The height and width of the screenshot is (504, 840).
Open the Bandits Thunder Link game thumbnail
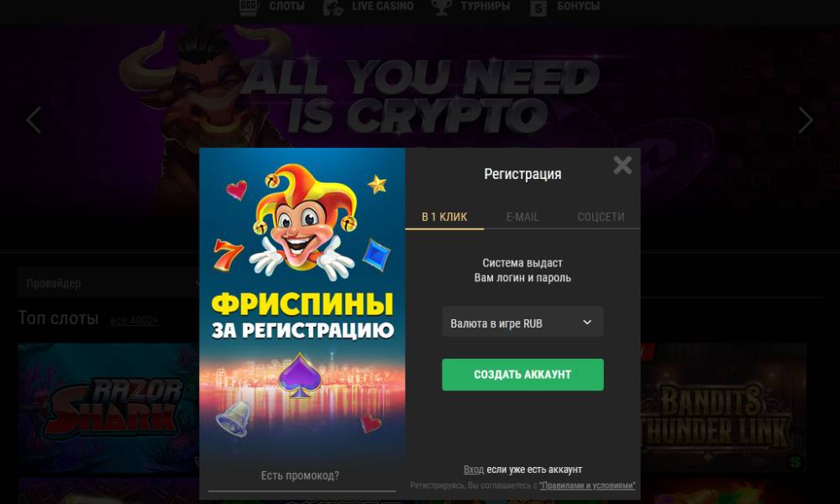(723, 408)
